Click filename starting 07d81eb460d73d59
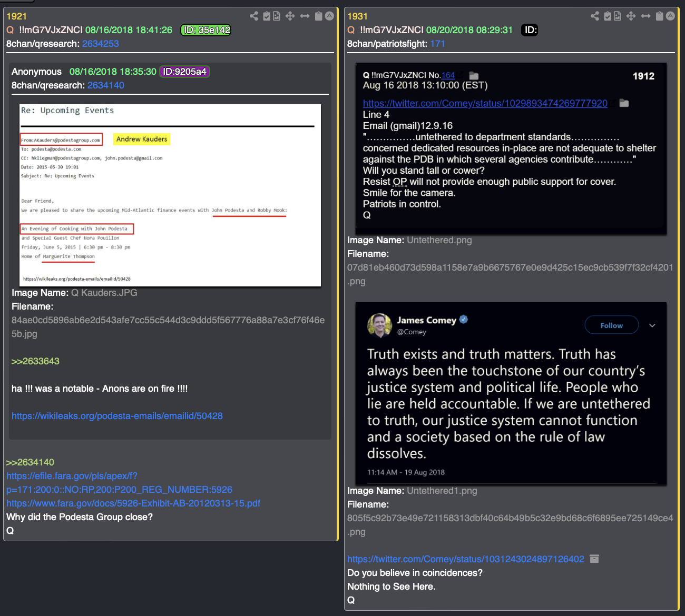685x616 pixels. (510, 274)
